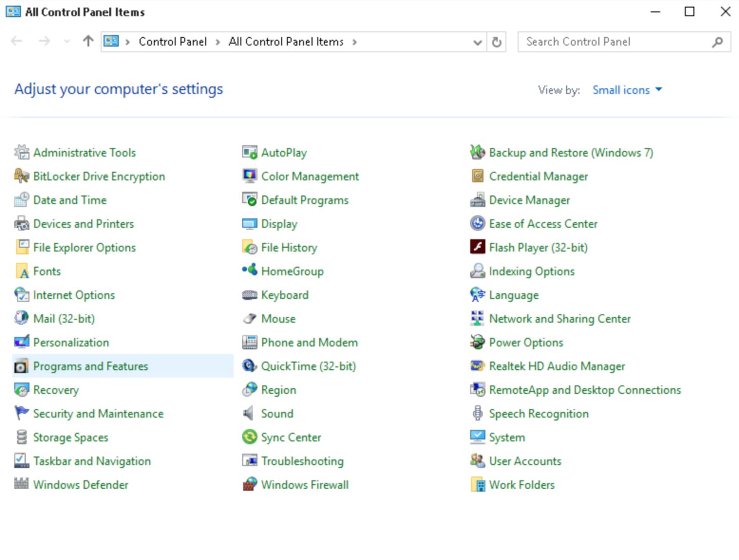Refresh the Control Panel view
739x560 pixels.
(496, 42)
